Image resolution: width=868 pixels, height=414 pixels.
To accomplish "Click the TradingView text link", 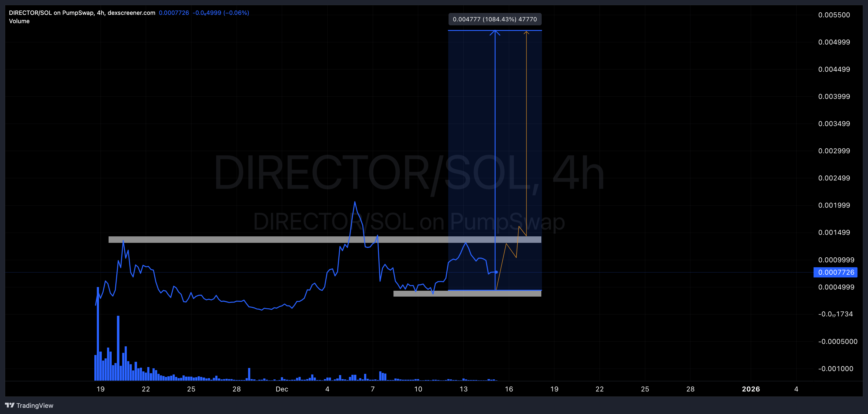I will click(35, 405).
